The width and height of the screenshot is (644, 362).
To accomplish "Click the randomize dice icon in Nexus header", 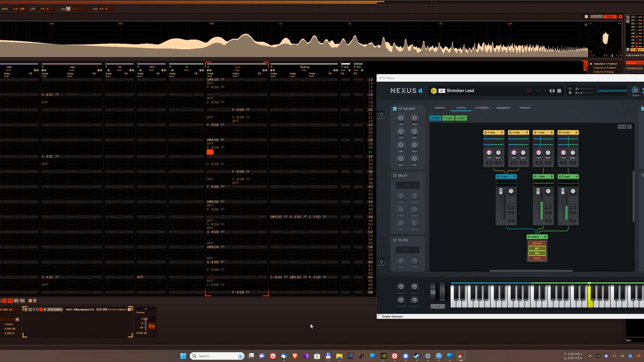I will pos(559,91).
